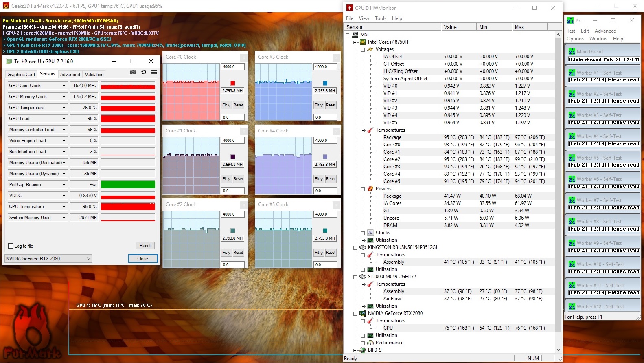The image size is (644, 363).
Task: Collapse the Powers node in HWMonitor
Action: (x=363, y=189)
